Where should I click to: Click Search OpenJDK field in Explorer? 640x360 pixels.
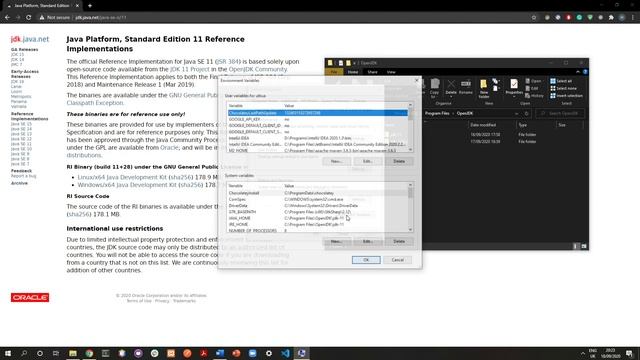click(x=560, y=113)
